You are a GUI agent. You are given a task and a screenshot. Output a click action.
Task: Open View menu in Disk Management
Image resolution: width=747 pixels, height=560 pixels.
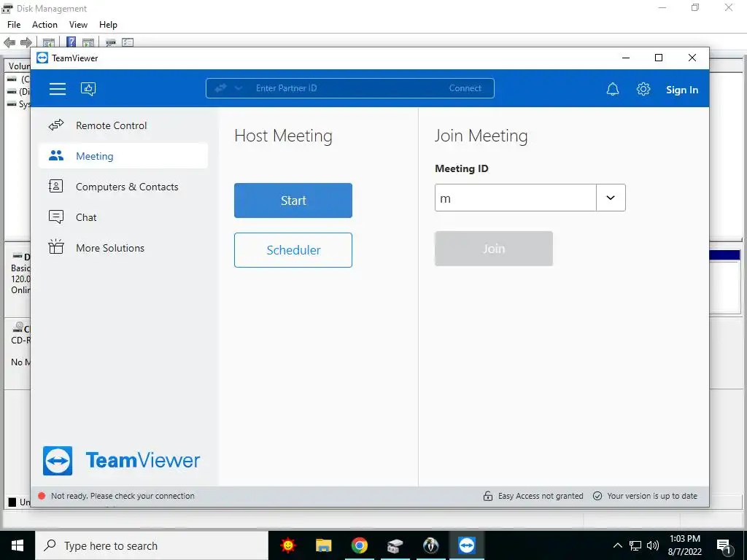point(78,25)
